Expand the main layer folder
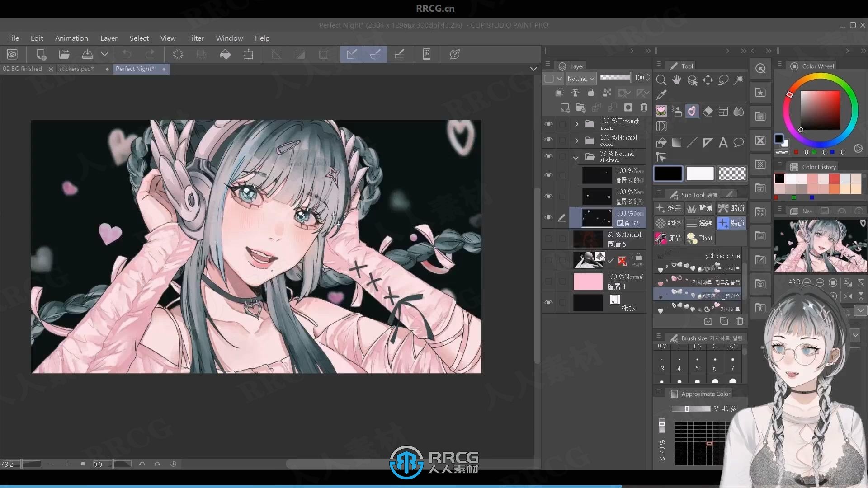 pos(576,124)
